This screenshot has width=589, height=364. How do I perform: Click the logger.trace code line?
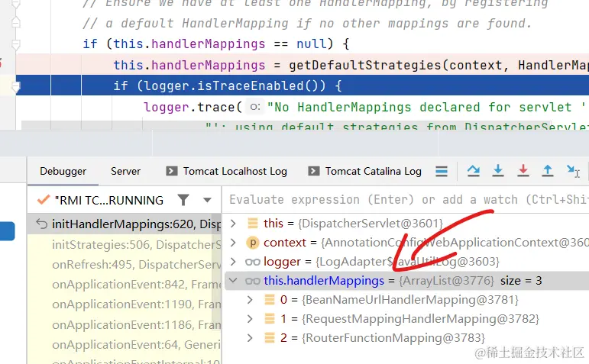click(364, 108)
